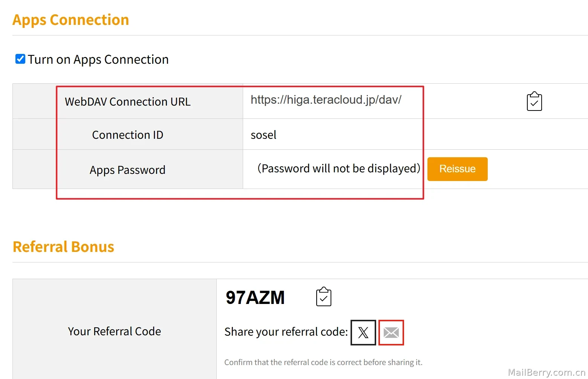Share referral code on X
The image size is (588, 379).
[x=363, y=332]
